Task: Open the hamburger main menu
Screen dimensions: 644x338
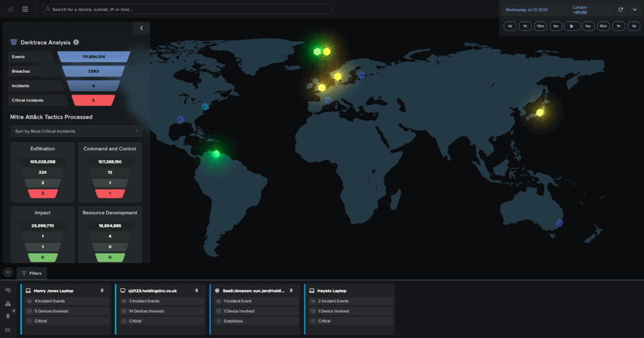Action: coord(25,9)
